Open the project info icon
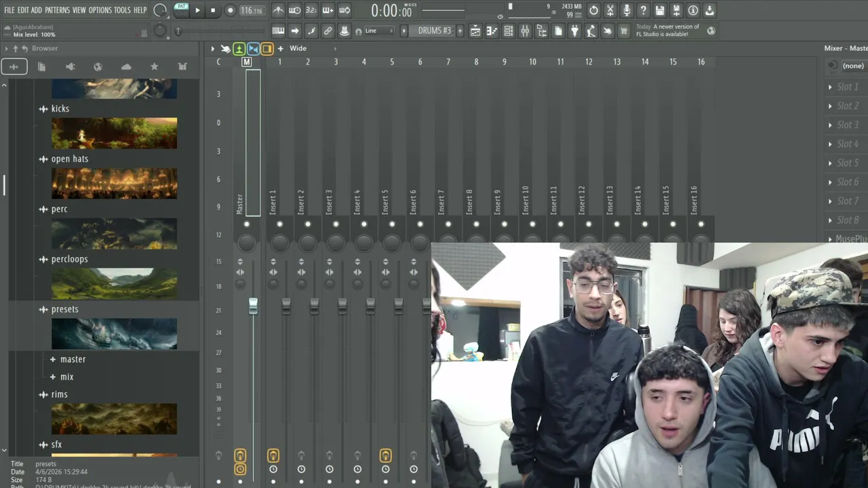Screen dimensions: 868x488 [x=693, y=10]
